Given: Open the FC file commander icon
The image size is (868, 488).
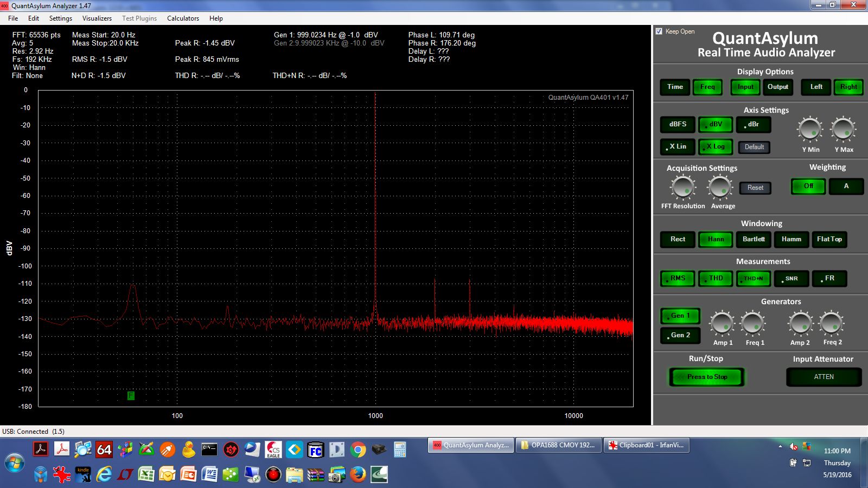Looking at the screenshot, I should click(x=316, y=450).
